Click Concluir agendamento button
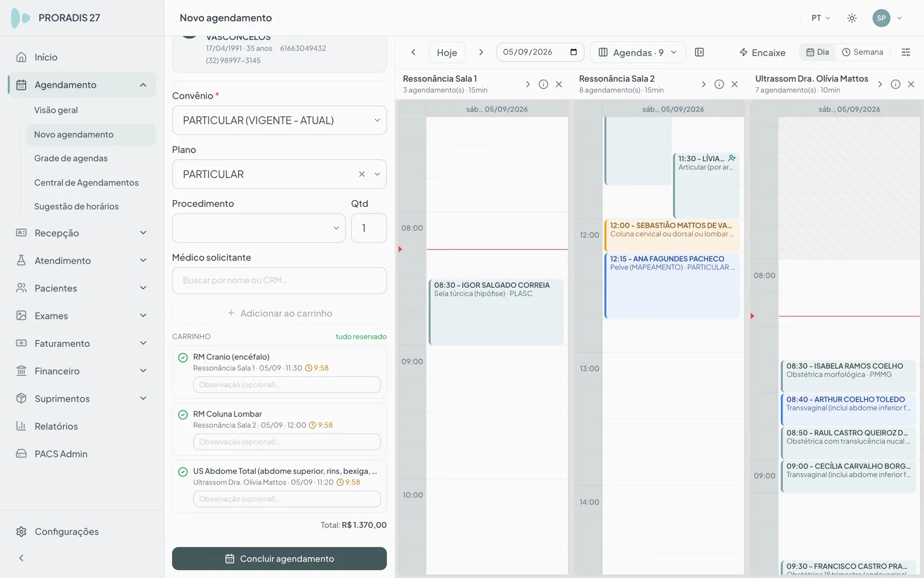 [280, 559]
